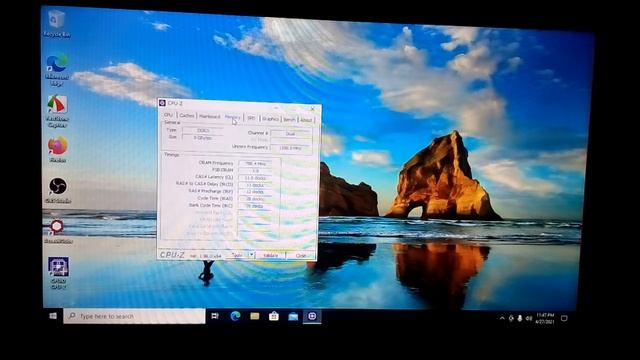This screenshot has width=640, height=360.
Task: Open Task View on the taskbar
Action: point(215,316)
